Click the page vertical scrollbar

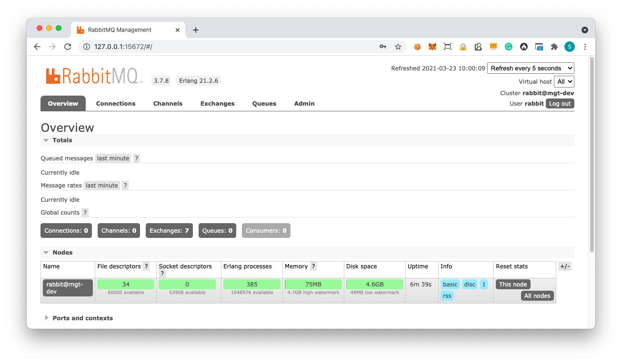point(592,155)
